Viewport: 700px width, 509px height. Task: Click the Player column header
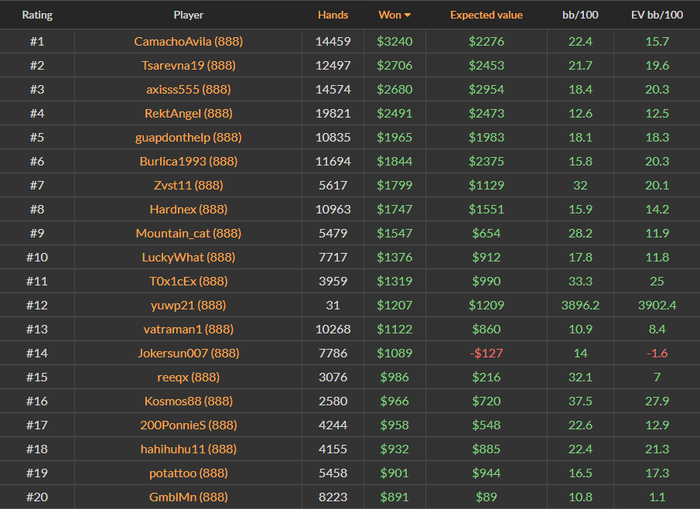pos(188,16)
